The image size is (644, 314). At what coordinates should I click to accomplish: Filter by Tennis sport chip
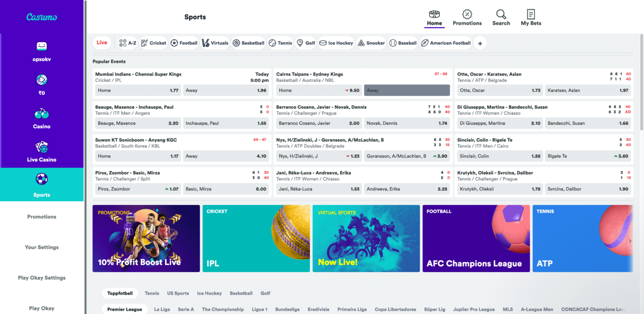280,43
